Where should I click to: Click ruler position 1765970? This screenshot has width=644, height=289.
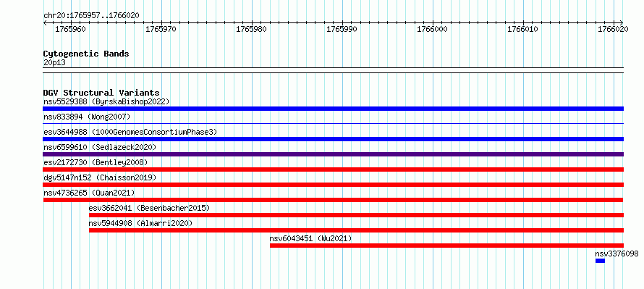(161, 29)
